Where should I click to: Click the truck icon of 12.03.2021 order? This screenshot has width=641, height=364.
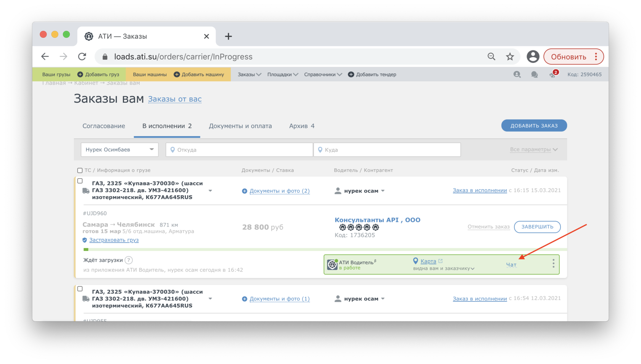point(86,299)
